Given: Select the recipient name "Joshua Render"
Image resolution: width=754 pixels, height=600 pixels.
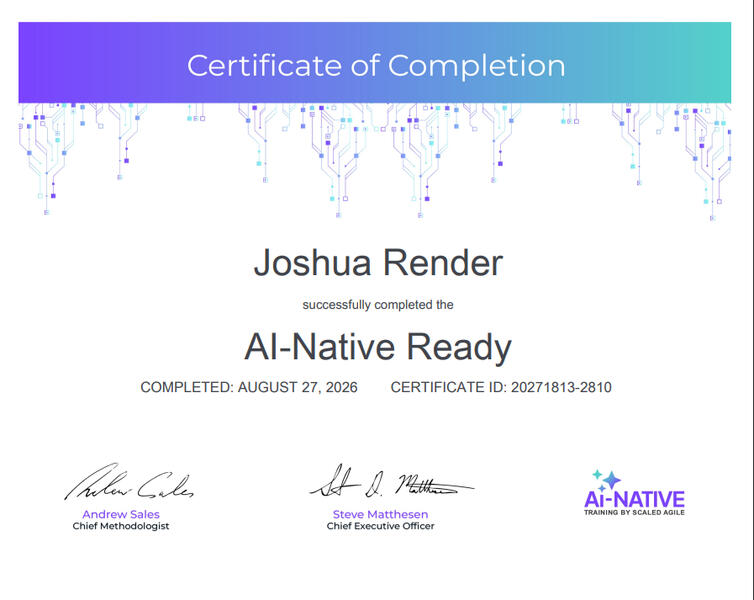Looking at the screenshot, I should 378,263.
